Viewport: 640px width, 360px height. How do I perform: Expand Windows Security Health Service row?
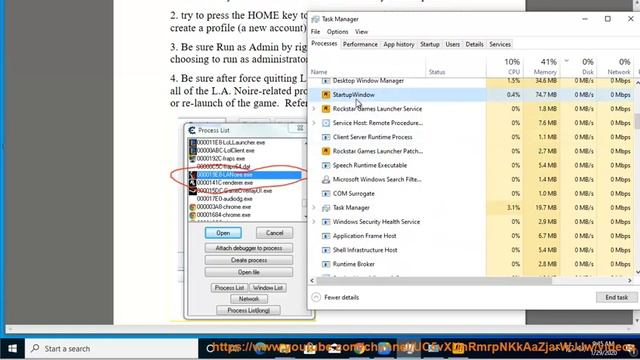(314, 222)
